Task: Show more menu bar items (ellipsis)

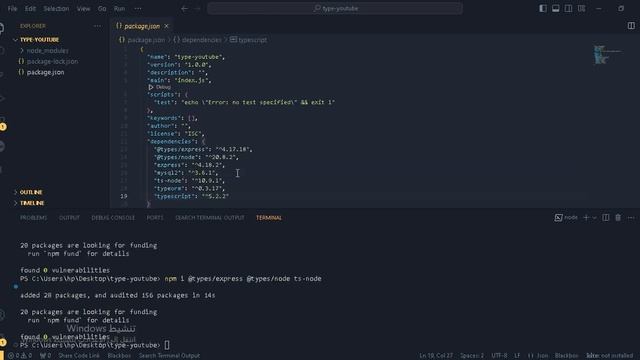Action: coord(138,9)
